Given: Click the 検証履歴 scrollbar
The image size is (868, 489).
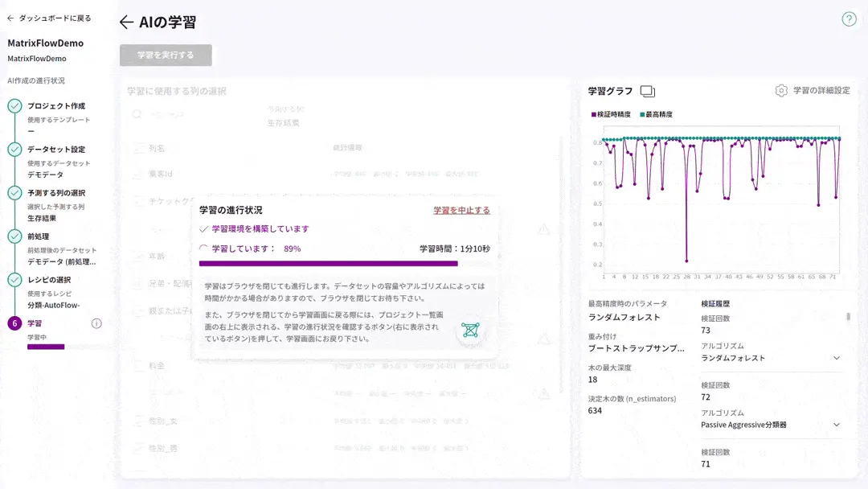Looking at the screenshot, I should pyautogui.click(x=848, y=317).
